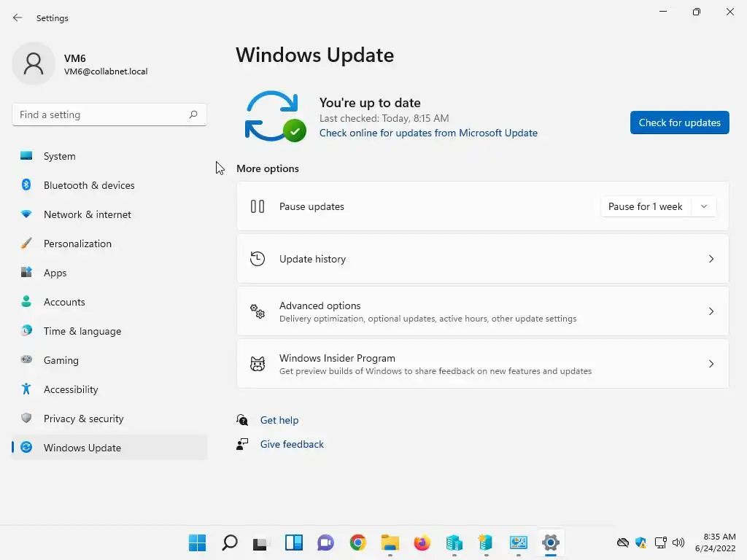
Task: Click the Bluetooth icon in sidebar
Action: click(26, 184)
